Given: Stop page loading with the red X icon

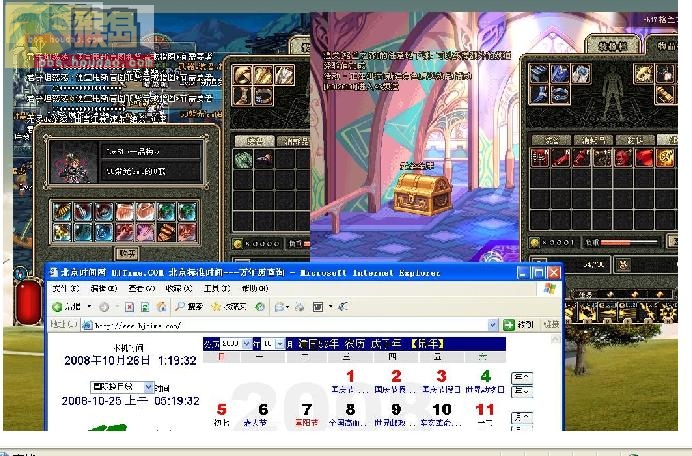Looking at the screenshot, I should pyautogui.click(x=129, y=307).
